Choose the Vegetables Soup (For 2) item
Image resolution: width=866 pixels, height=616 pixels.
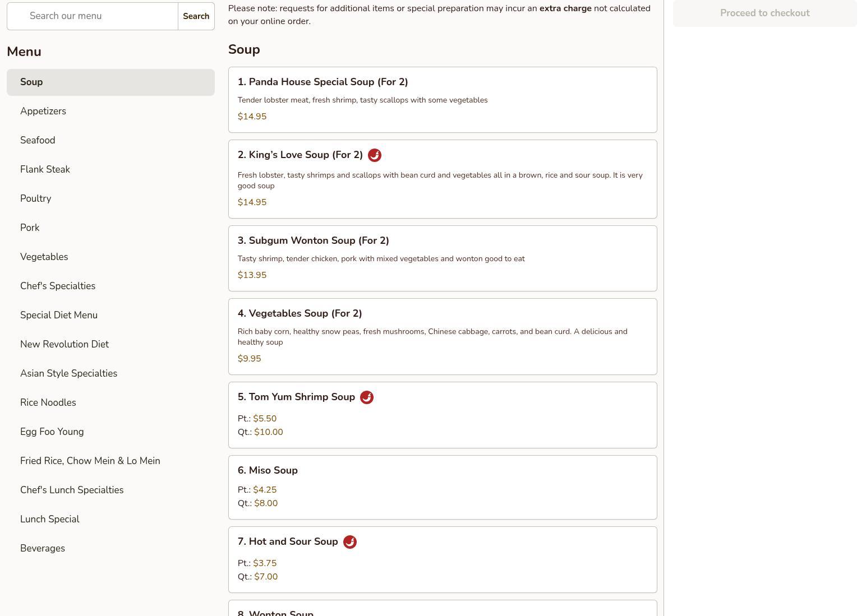(442, 336)
